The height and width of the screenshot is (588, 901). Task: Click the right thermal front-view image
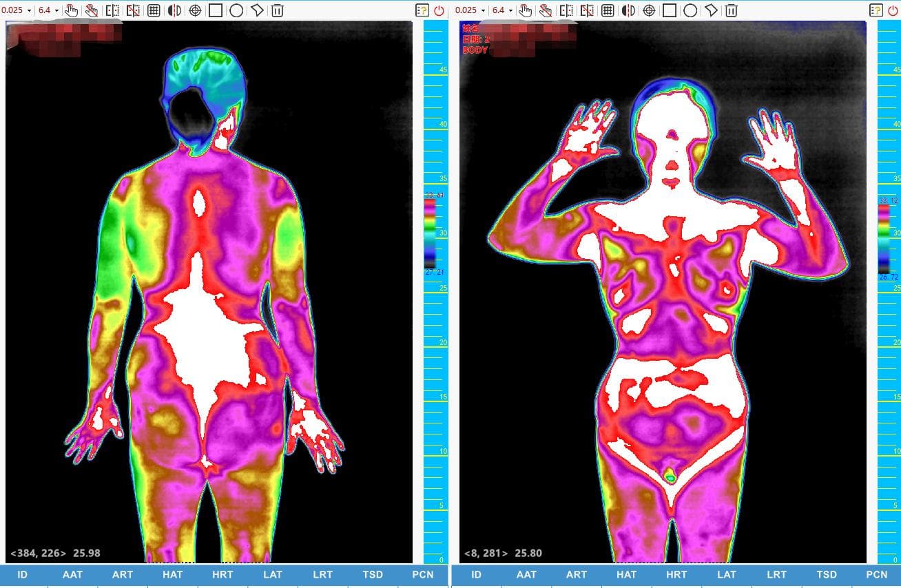pos(663,292)
